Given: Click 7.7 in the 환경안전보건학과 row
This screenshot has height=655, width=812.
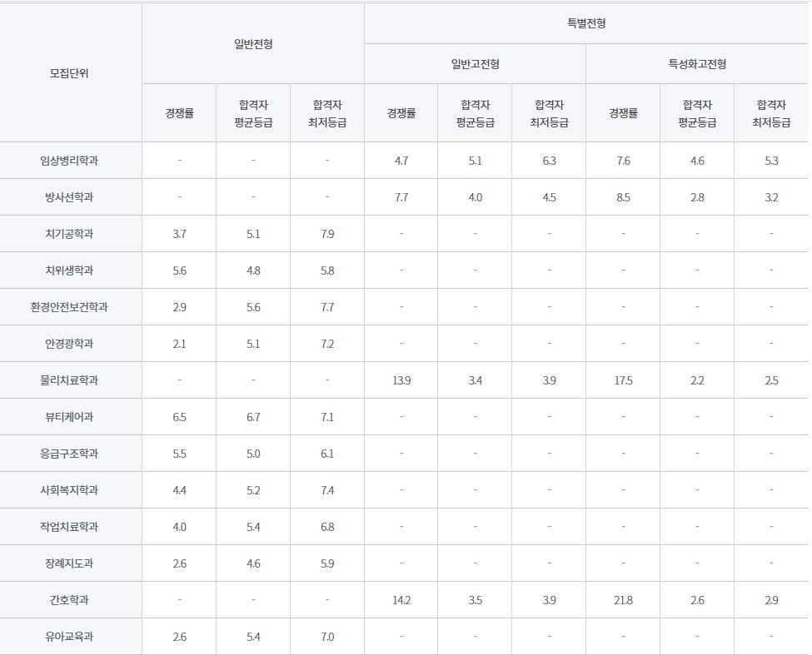Looking at the screenshot, I should (327, 307).
